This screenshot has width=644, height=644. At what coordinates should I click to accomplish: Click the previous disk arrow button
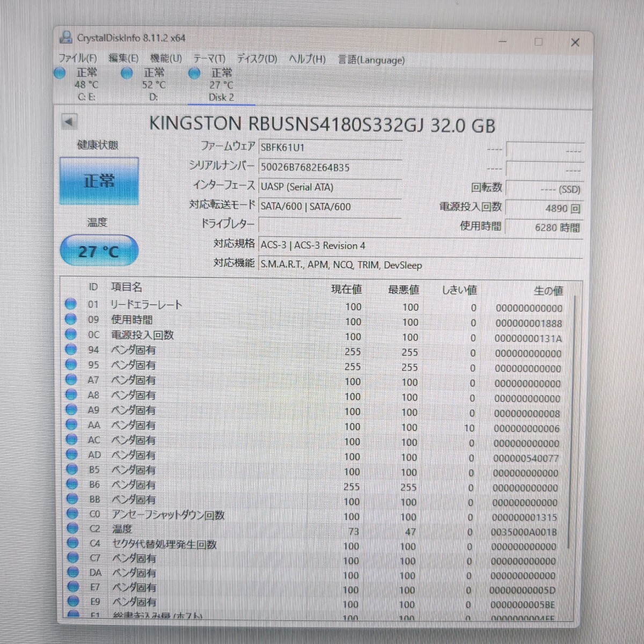(x=69, y=122)
